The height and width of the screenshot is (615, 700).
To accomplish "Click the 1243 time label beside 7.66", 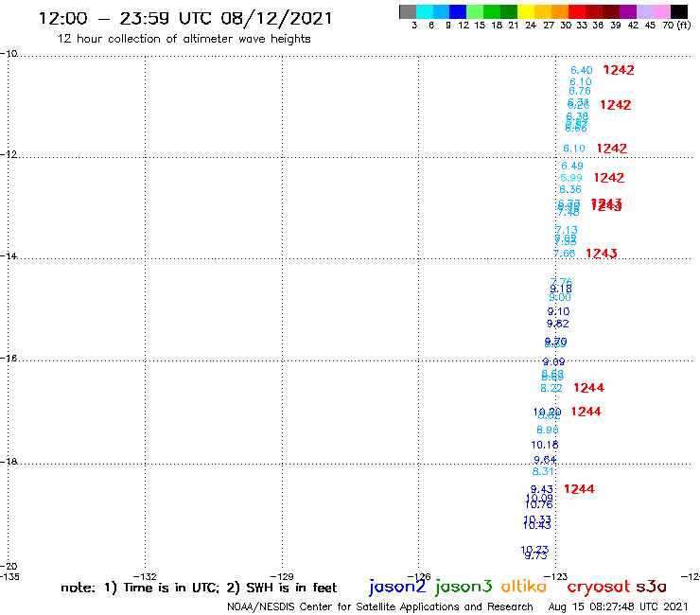I will coord(602,254).
